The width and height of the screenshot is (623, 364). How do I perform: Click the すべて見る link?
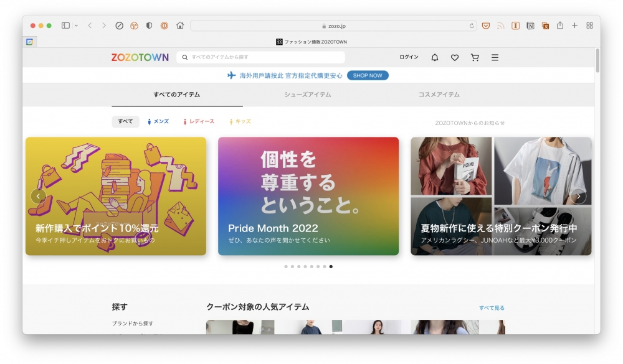click(x=492, y=308)
